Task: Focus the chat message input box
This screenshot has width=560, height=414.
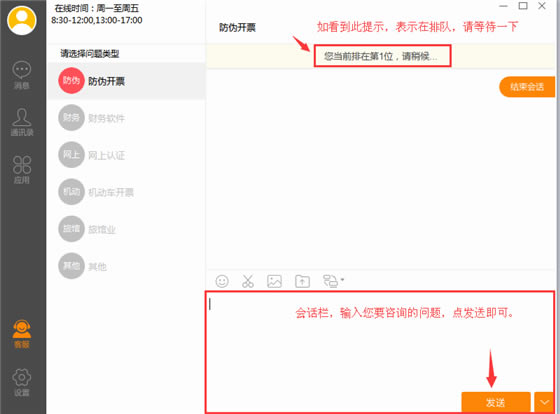Action: pyautogui.click(x=380, y=352)
